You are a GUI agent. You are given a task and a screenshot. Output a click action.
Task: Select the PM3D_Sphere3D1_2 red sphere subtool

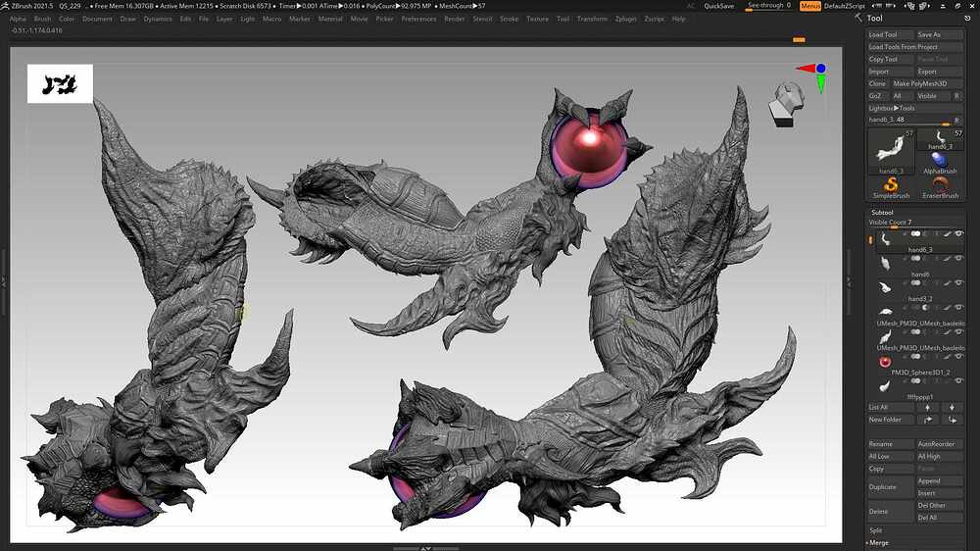884,362
